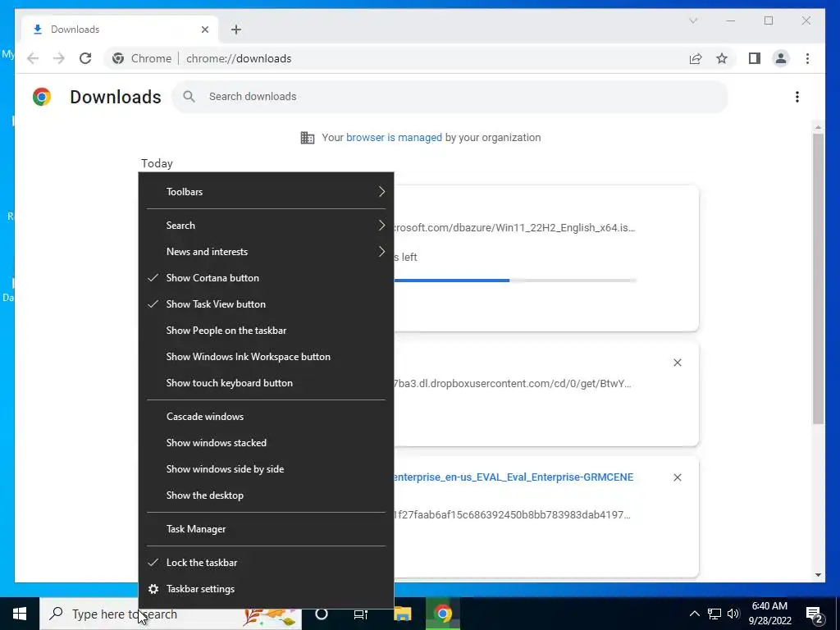Screen dimensions: 840x630
Task: Remove the Enterprise EVAL download entry
Action: click(x=677, y=477)
